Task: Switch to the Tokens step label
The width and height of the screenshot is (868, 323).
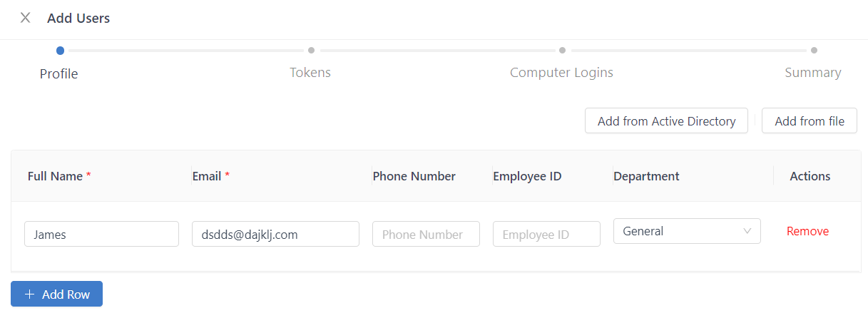Action: point(310,73)
